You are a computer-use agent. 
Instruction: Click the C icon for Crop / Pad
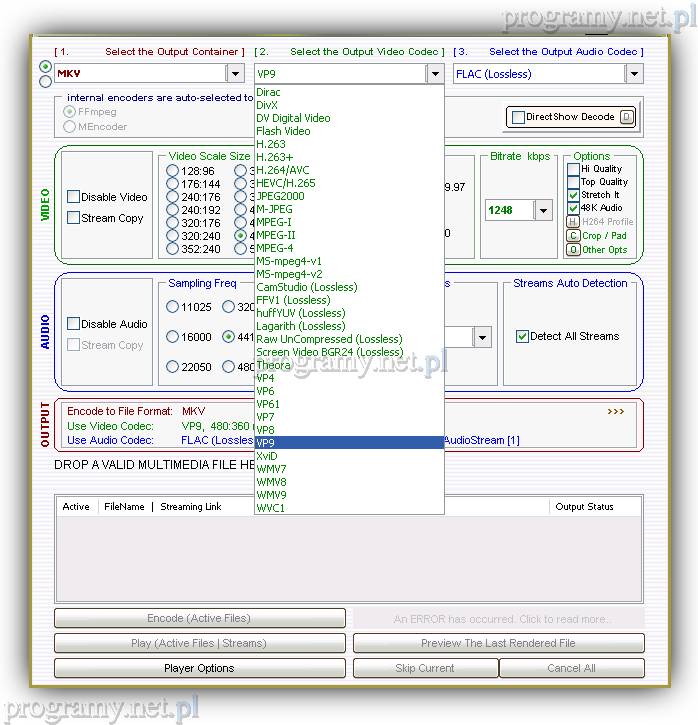[573, 236]
